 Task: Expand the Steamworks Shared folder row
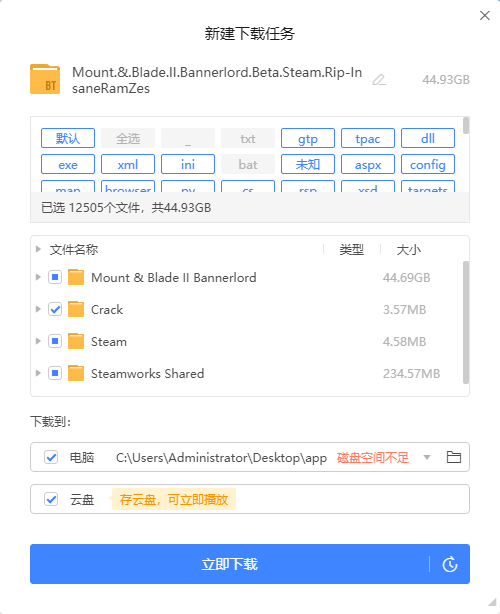[x=38, y=374]
